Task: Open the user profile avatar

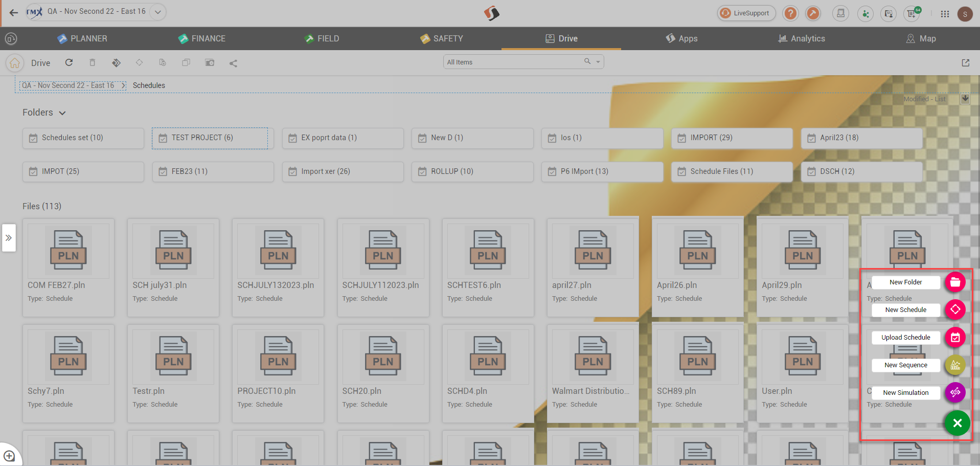Action: 965,14
